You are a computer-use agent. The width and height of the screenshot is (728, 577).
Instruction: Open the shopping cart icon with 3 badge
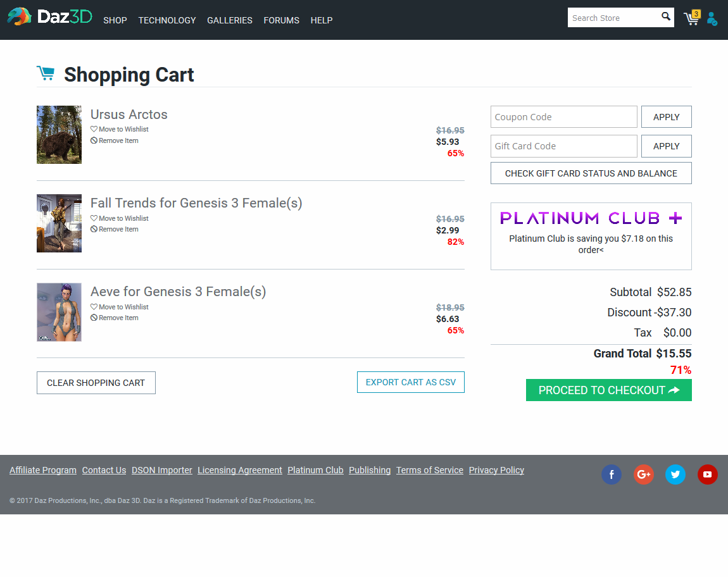pyautogui.click(x=692, y=18)
